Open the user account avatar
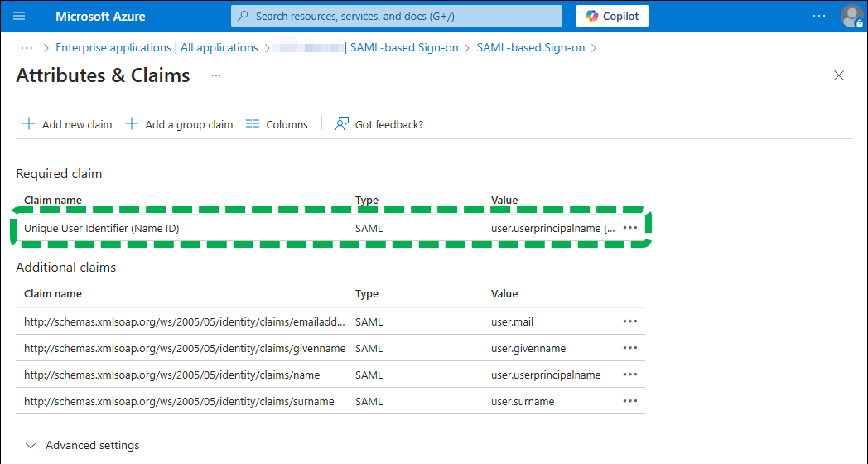The height and width of the screenshot is (464, 868). [x=851, y=16]
